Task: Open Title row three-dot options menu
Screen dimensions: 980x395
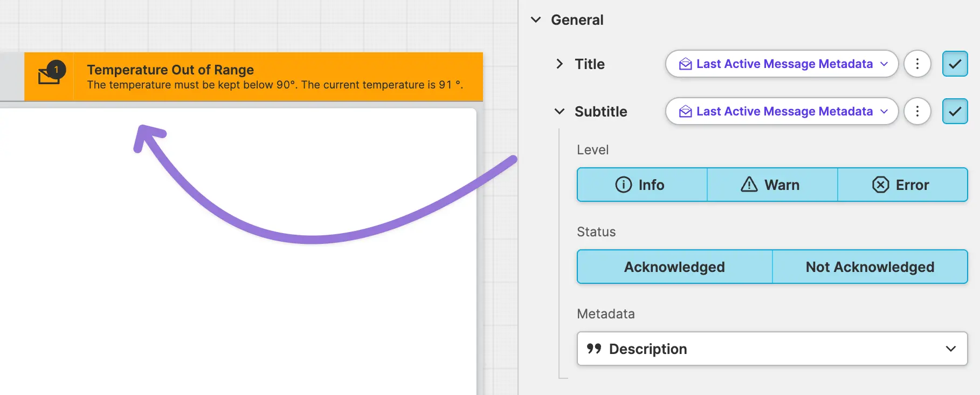Action: [x=917, y=64]
